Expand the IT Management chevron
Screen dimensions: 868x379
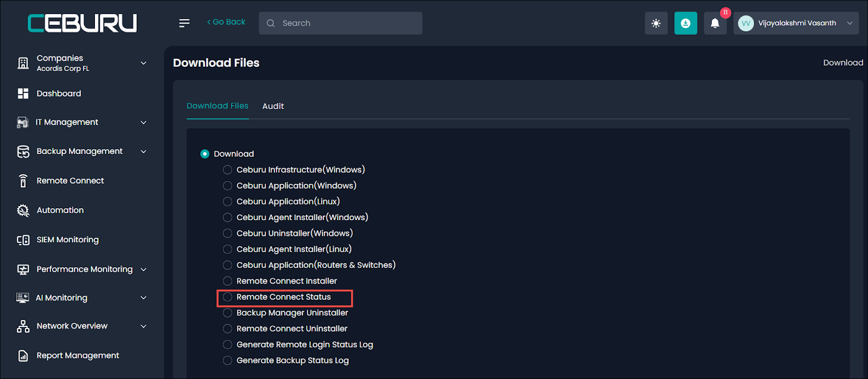point(144,123)
